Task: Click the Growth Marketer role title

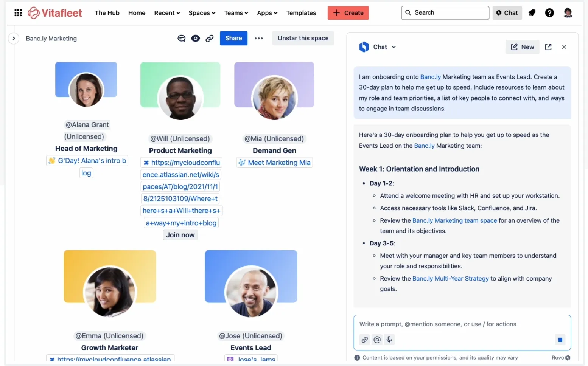Action: (110, 348)
